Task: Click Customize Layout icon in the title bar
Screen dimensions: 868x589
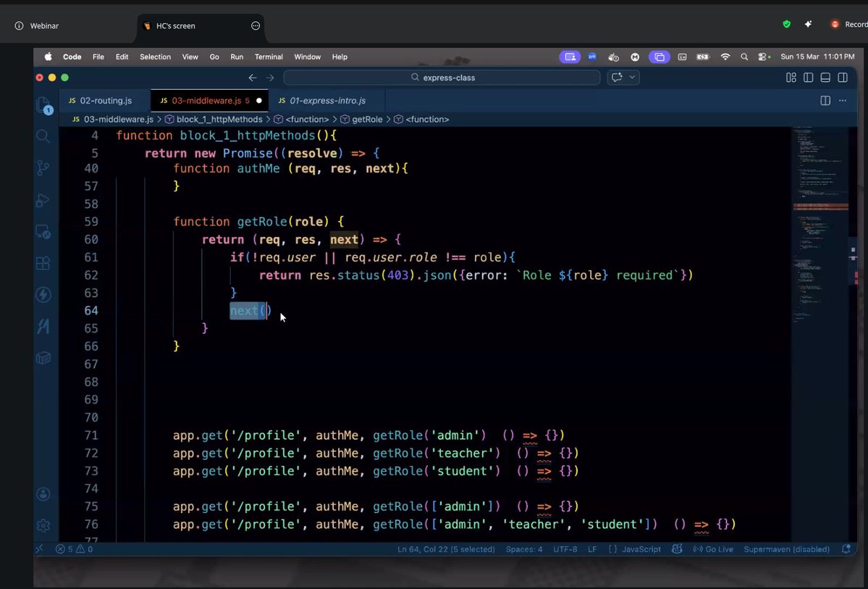Action: 791,78
